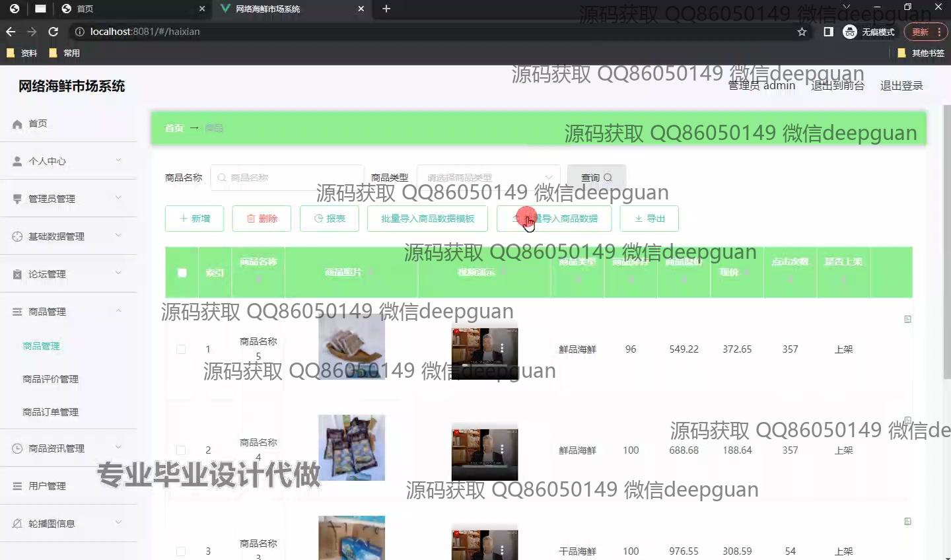Check the checkbox for row 1

[181, 349]
